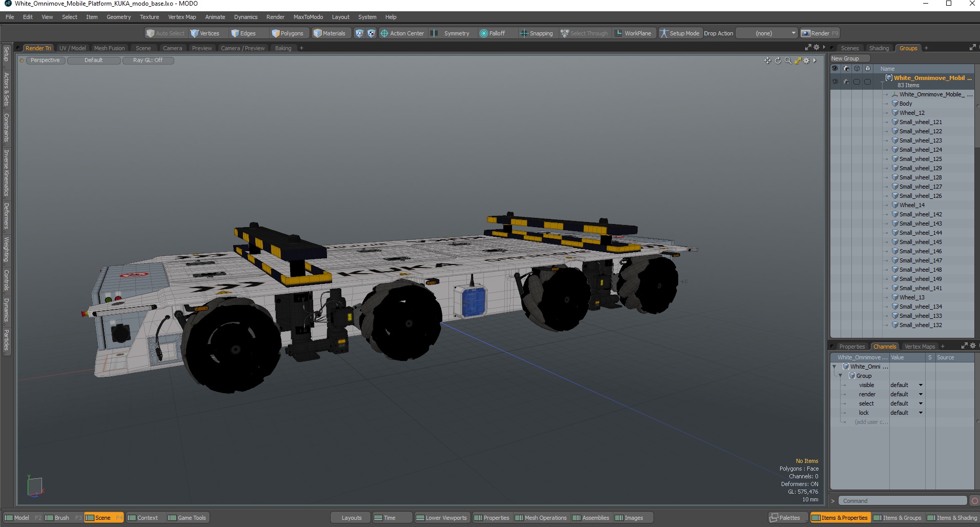
Task: Click the Render F9 button
Action: pos(820,33)
